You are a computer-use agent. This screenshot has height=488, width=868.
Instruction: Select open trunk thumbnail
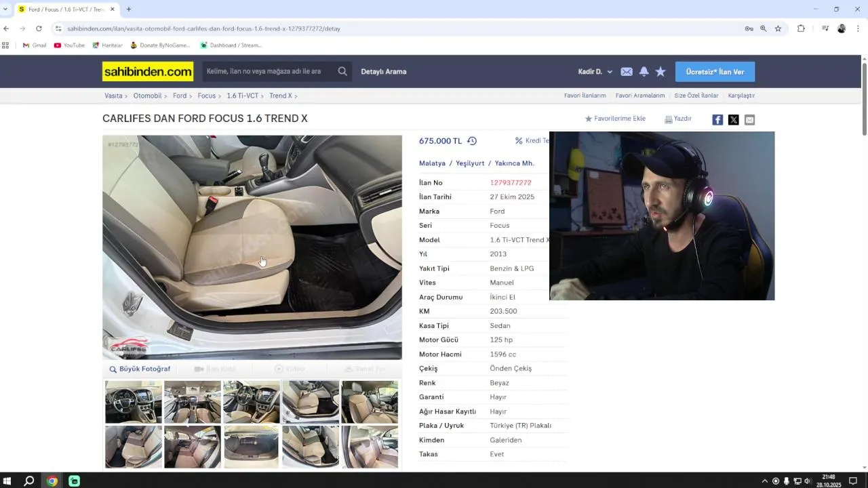pos(252,447)
